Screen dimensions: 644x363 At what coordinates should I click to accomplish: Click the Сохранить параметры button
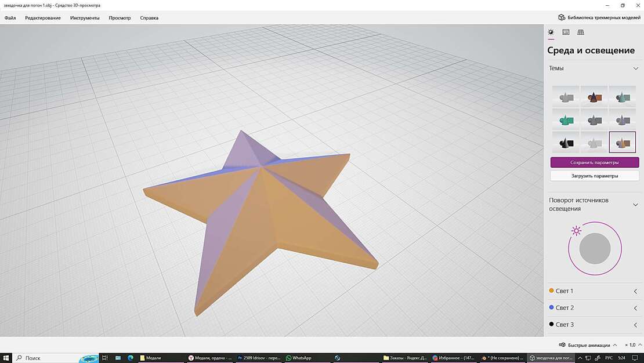click(594, 162)
